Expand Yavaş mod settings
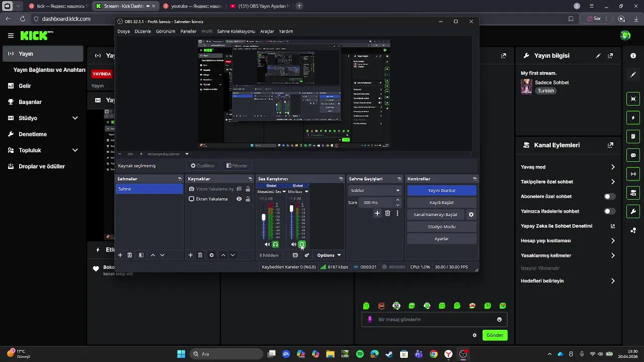This screenshot has height=362, width=644. [613, 167]
